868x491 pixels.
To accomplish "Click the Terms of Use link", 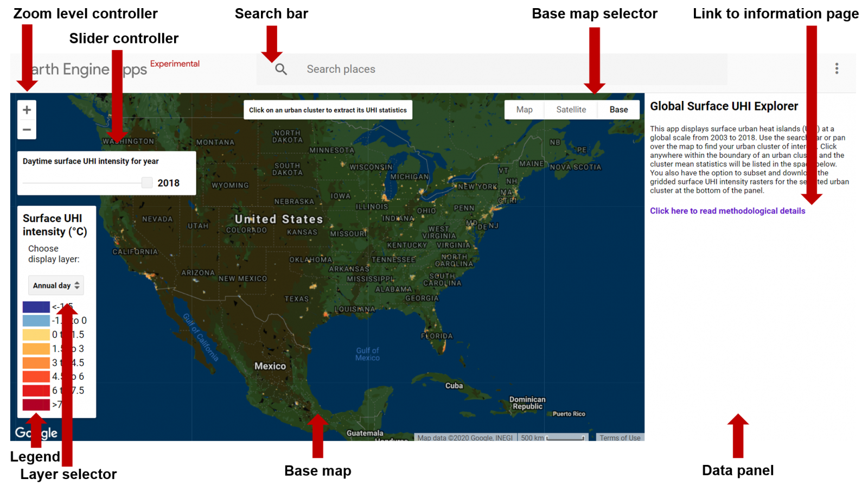I will 620,437.
